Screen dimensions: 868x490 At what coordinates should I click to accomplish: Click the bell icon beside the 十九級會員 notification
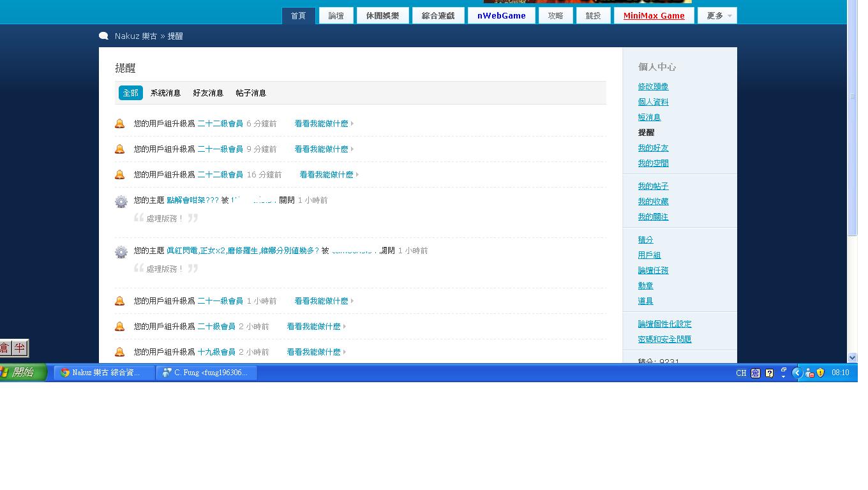click(119, 352)
